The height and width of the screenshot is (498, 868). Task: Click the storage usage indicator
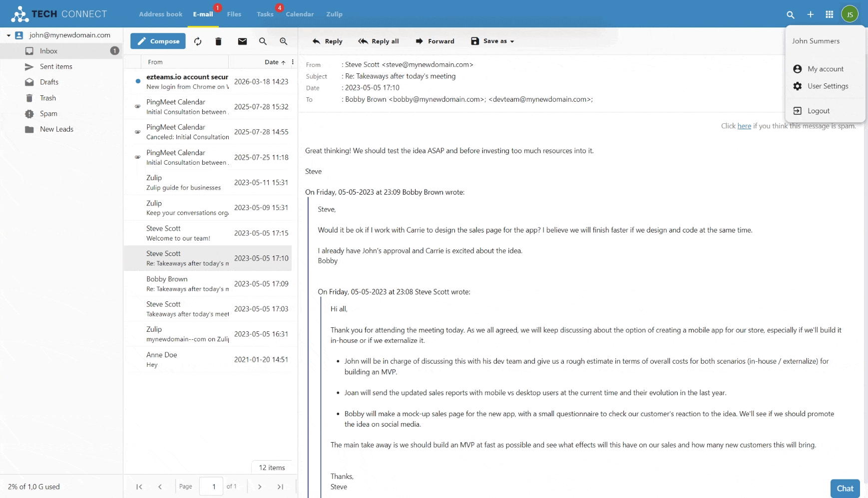[x=33, y=487]
